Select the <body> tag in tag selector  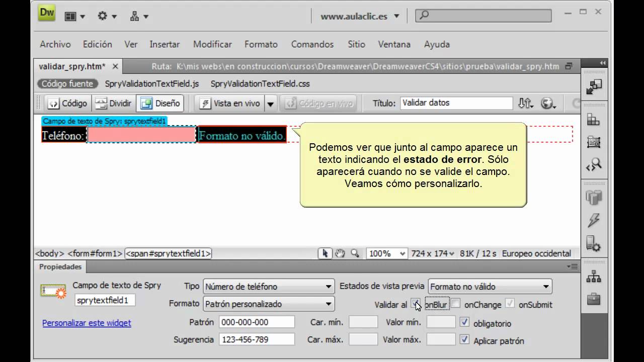[x=49, y=253]
